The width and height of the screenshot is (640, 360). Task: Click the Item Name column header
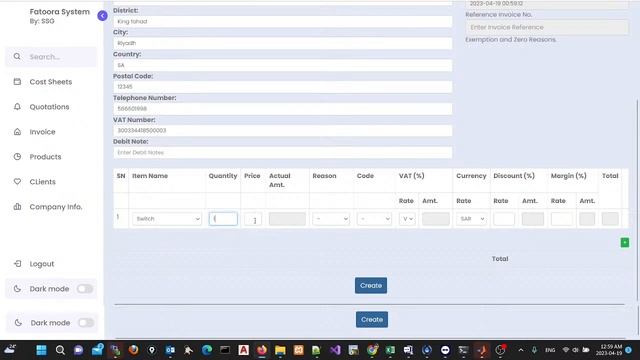[150, 176]
